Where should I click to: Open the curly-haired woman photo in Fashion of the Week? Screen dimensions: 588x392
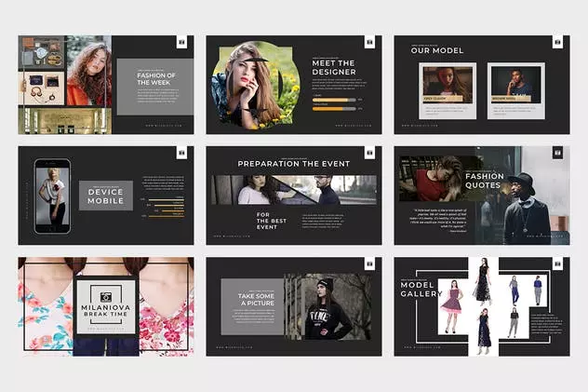89,71
